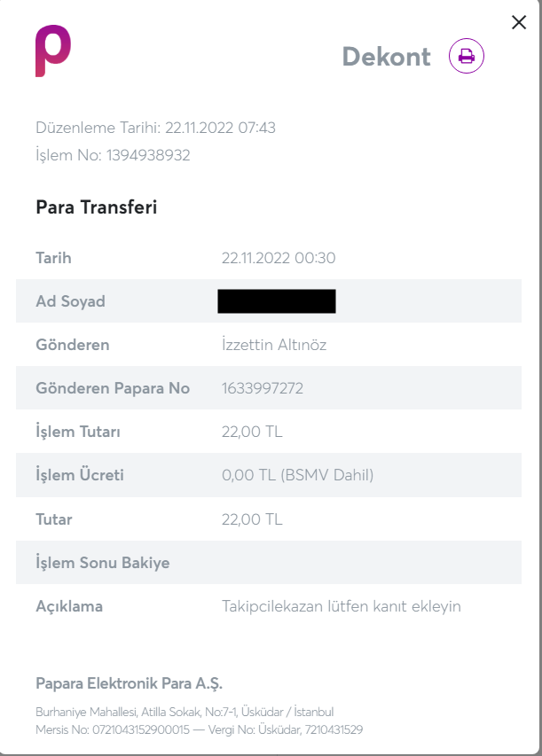Select the Mersis No 0721043152900015 text
The height and width of the screenshot is (756, 542).
[113, 729]
